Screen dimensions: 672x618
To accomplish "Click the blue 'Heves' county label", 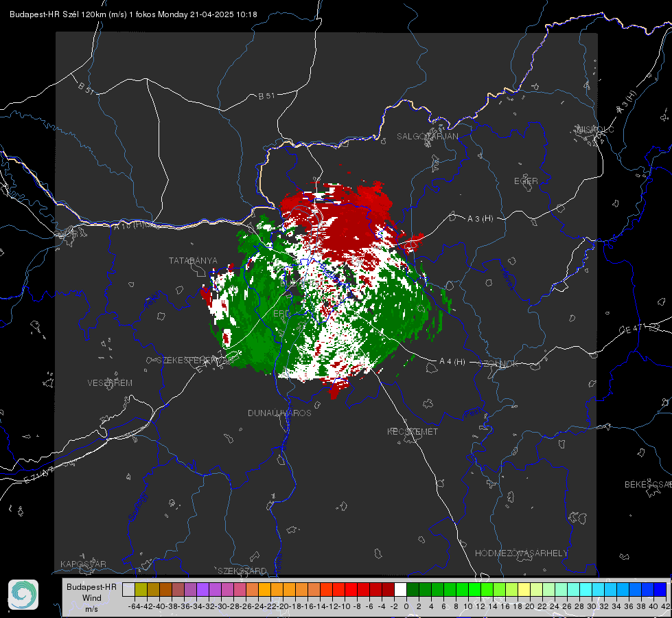I will click(x=507, y=279).
